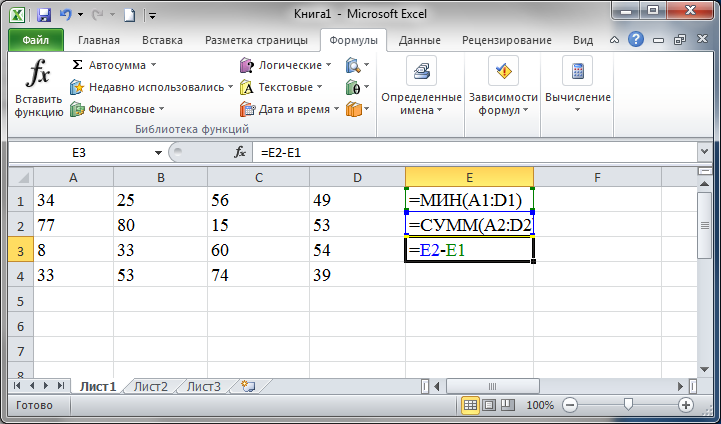The image size is (721, 424).
Task: Switch to Normal view in status bar
Action: click(x=471, y=405)
